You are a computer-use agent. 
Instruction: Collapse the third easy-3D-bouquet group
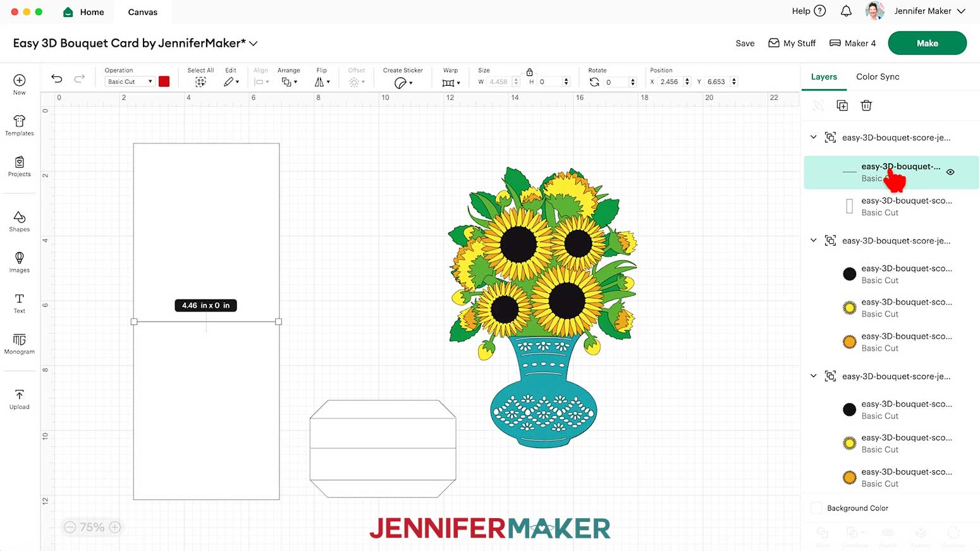tap(814, 376)
